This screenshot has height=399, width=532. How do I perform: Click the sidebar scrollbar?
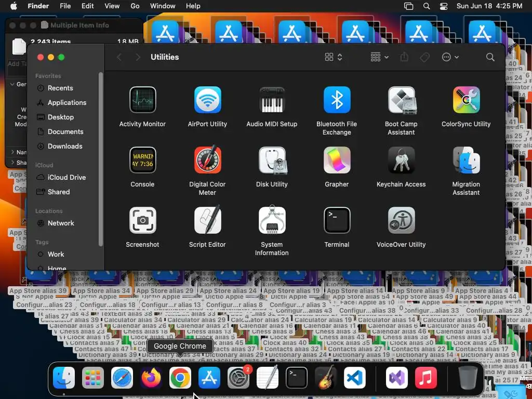click(x=100, y=159)
